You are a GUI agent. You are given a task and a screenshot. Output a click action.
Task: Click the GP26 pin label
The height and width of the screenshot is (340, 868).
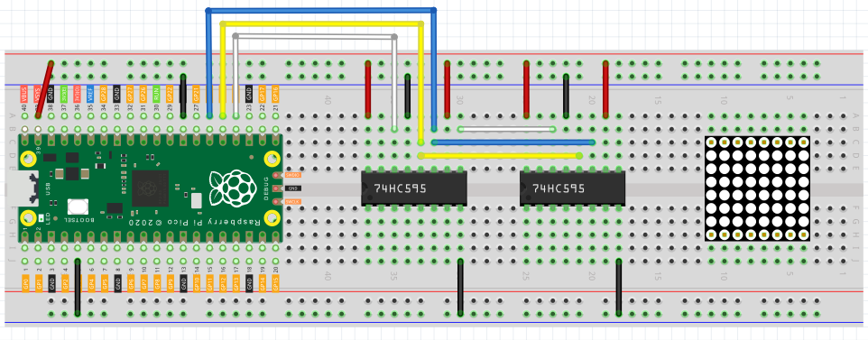pyautogui.click(x=143, y=94)
